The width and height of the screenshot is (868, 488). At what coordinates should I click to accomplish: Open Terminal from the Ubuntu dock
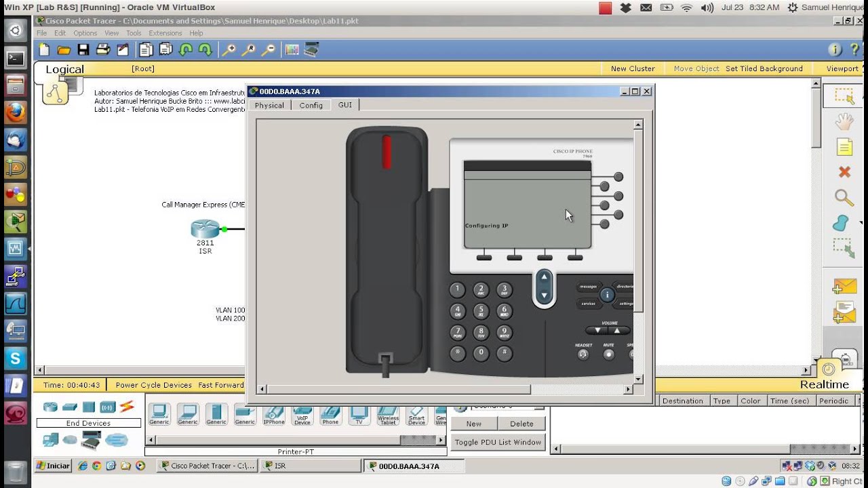click(16, 58)
